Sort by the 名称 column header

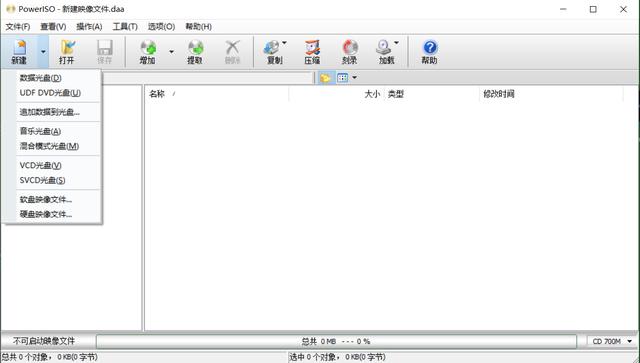(x=217, y=94)
